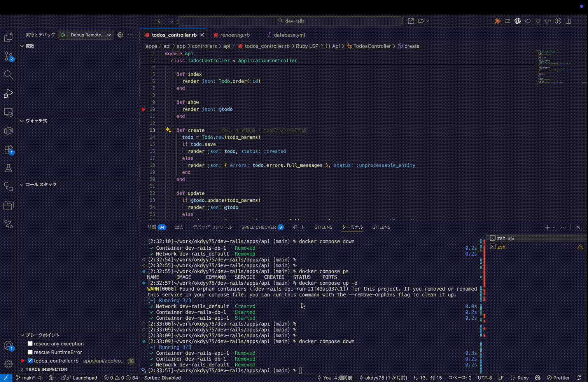Select the Run and Debug activity bar icon

(x=9, y=93)
